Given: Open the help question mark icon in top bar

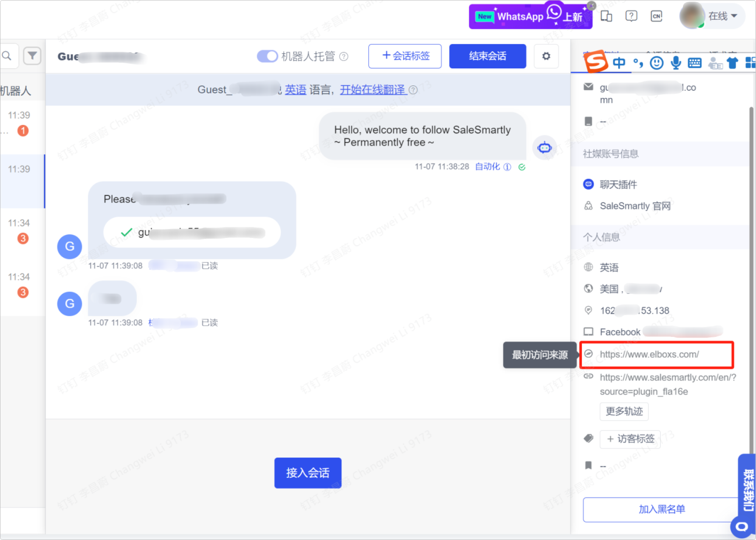Looking at the screenshot, I should click(631, 16).
